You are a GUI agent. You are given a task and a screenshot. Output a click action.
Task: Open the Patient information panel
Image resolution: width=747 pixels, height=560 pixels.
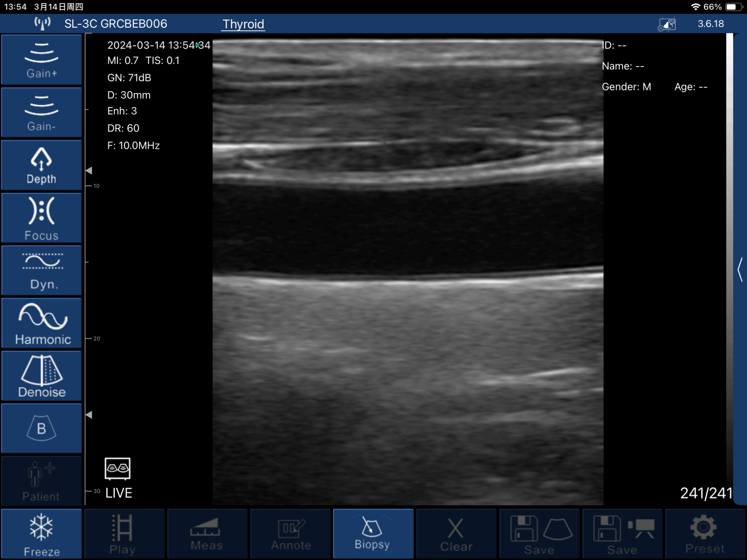41,481
